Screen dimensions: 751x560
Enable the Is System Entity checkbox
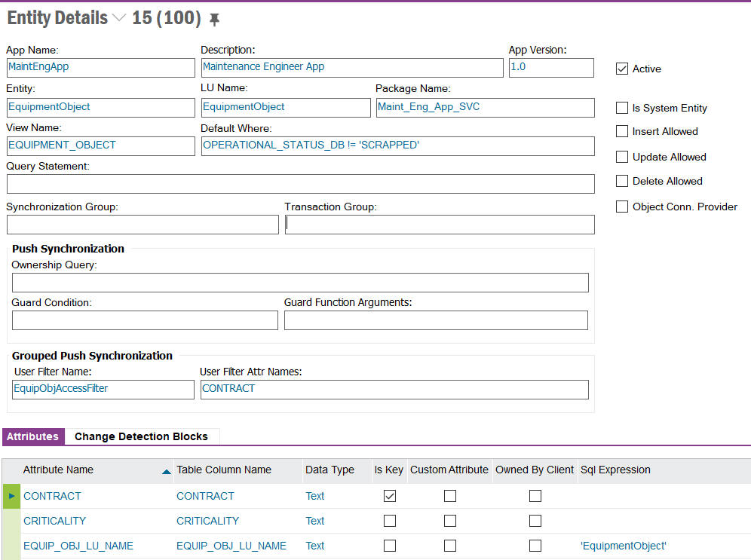click(622, 108)
